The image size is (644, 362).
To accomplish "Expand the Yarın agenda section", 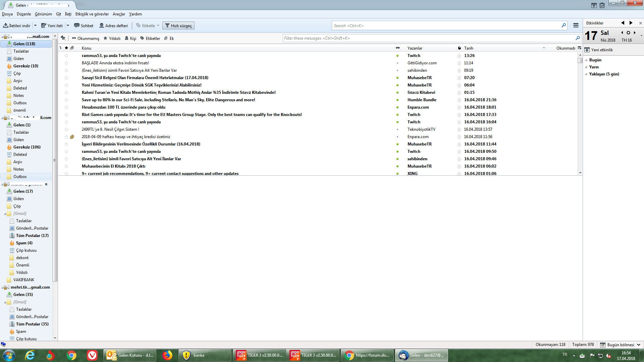I will (x=586, y=67).
